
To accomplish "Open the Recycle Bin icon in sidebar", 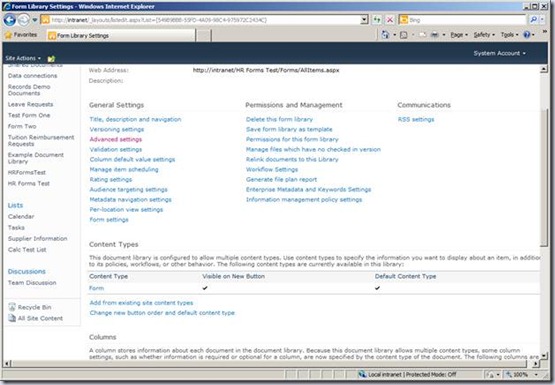I will pyautogui.click(x=12, y=307).
